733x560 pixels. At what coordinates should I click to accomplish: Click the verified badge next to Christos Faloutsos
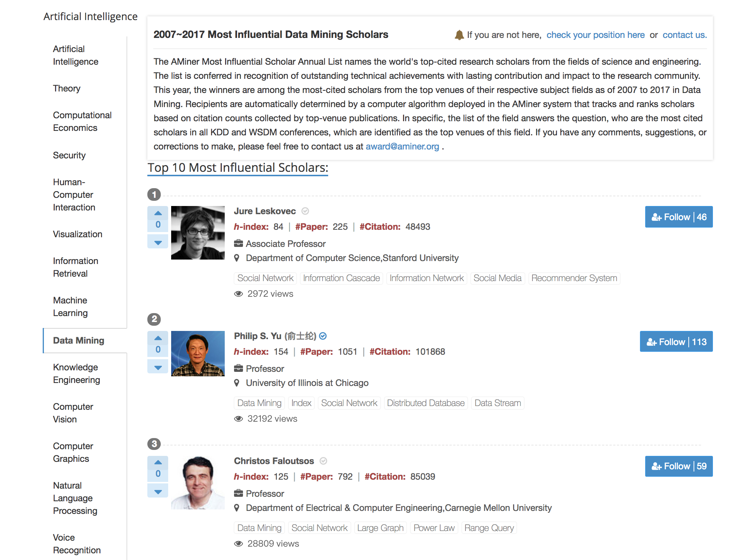point(323,461)
